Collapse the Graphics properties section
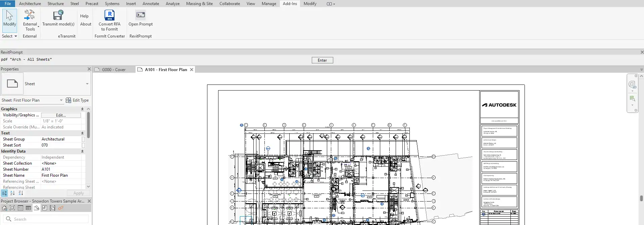The height and width of the screenshot is (225, 644). point(82,109)
